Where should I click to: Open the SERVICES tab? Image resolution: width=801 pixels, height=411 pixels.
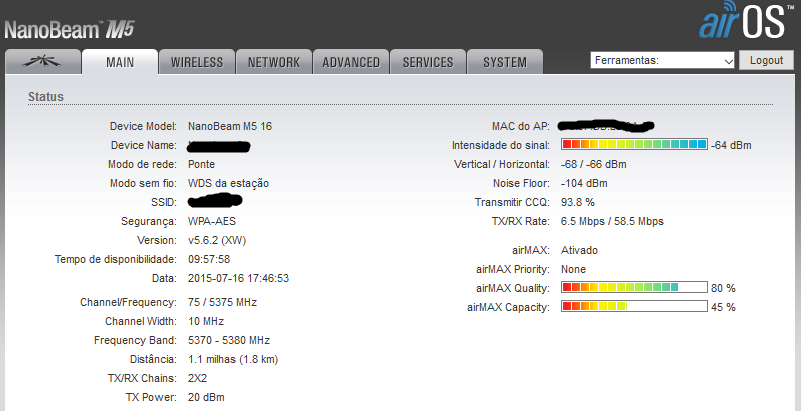428,62
